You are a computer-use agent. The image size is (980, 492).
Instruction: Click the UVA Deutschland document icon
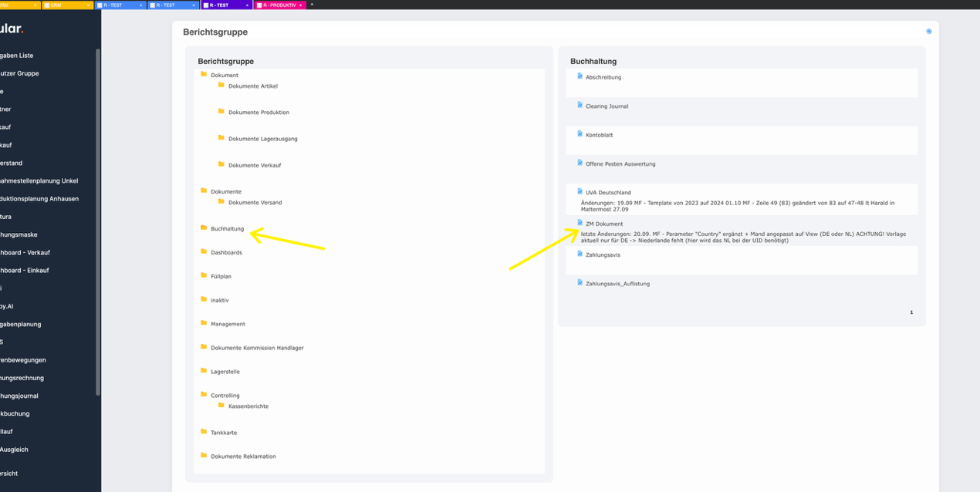click(580, 192)
